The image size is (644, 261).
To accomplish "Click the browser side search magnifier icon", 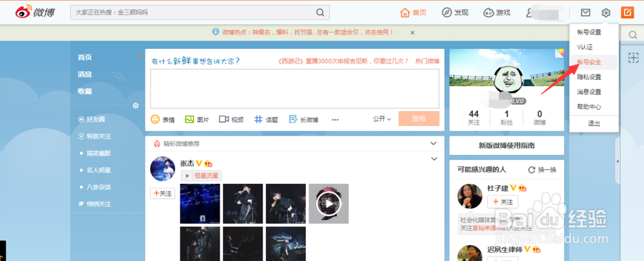I will (x=633, y=35).
